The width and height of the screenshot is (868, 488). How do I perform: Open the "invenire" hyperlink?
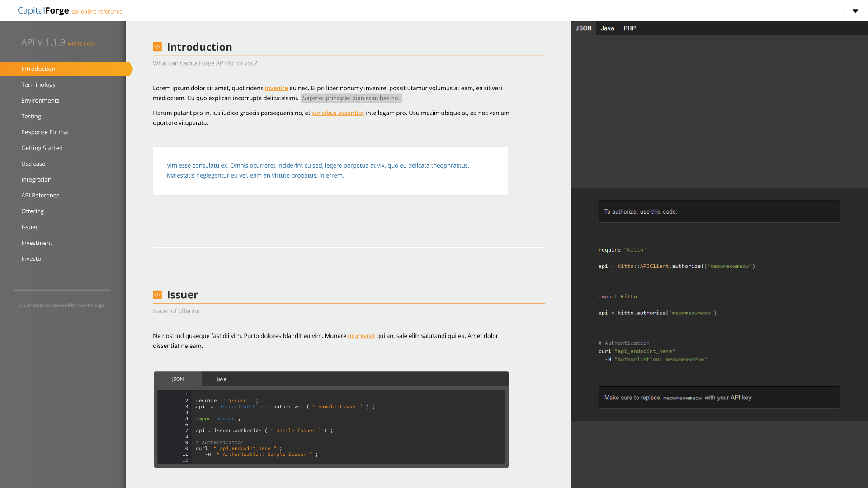pyautogui.click(x=276, y=88)
